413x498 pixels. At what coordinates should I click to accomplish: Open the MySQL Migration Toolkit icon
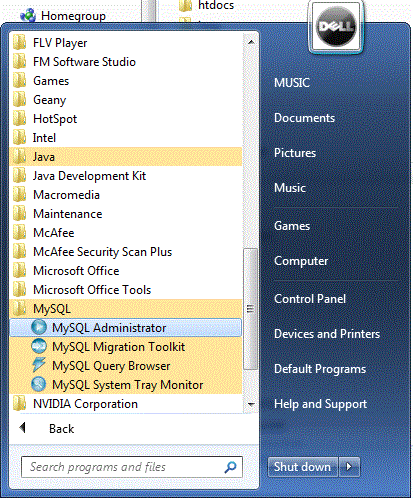click(39, 346)
